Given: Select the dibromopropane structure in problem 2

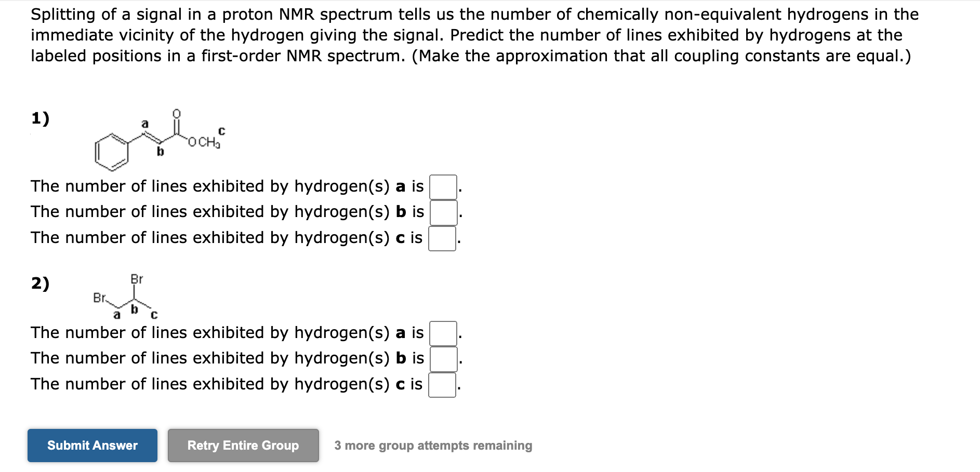Looking at the screenshot, I should click(127, 296).
